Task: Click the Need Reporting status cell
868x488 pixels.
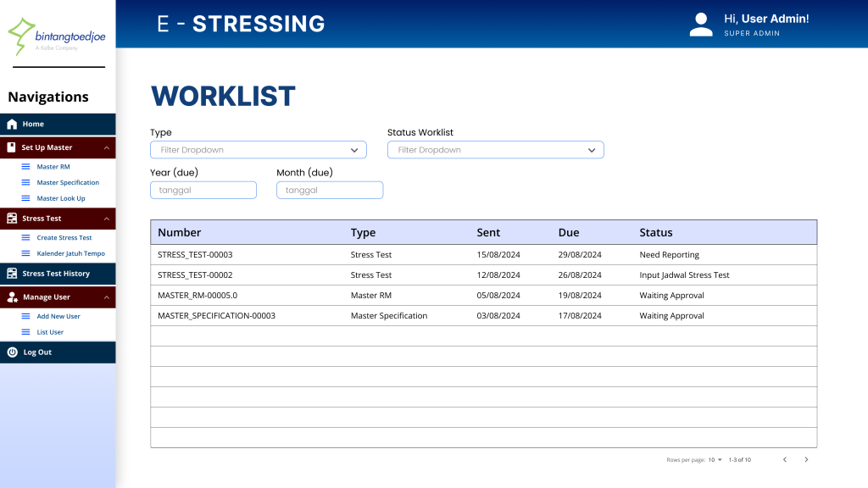Action: pyautogui.click(x=669, y=254)
